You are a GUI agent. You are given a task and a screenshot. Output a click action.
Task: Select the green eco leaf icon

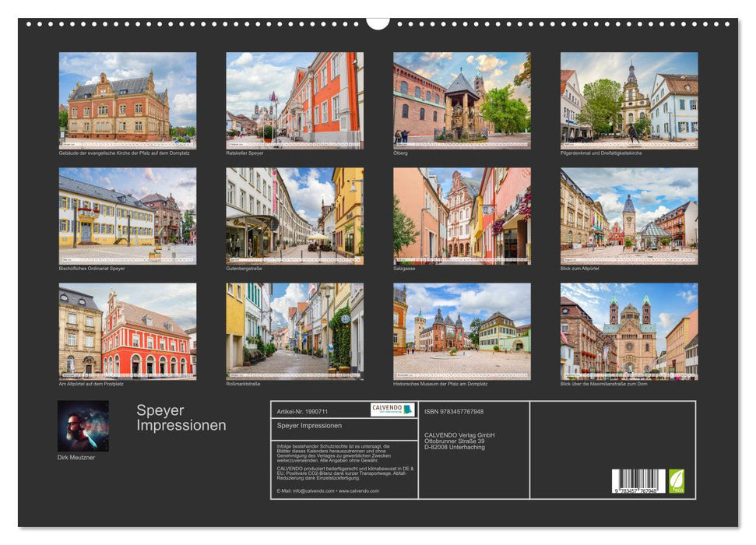[677, 480]
